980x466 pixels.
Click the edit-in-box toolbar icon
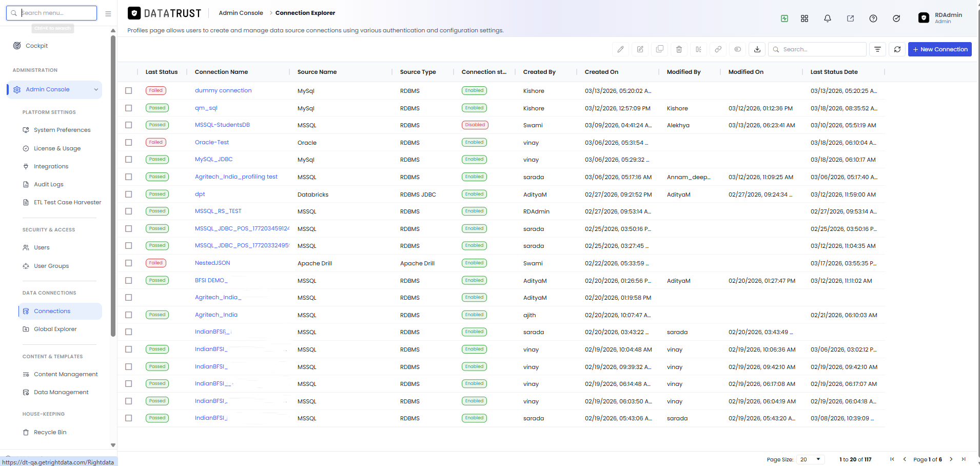click(640, 49)
